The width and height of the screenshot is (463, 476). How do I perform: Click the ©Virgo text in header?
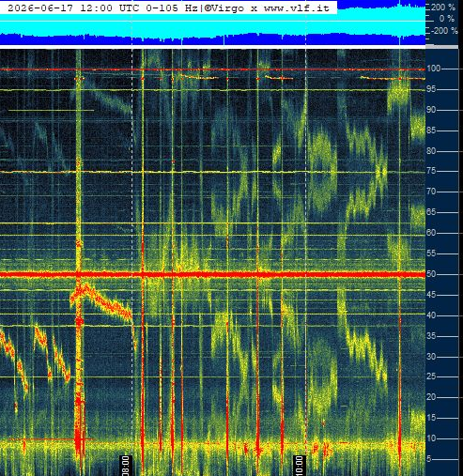click(224, 8)
